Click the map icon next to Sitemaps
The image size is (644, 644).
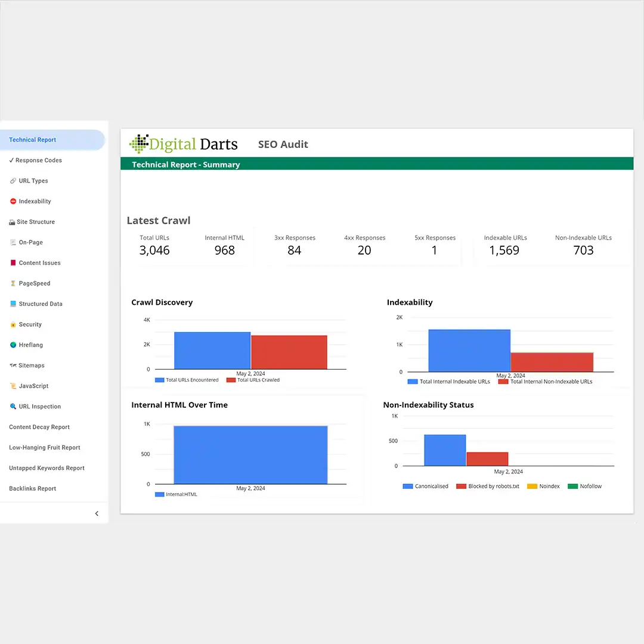click(13, 366)
